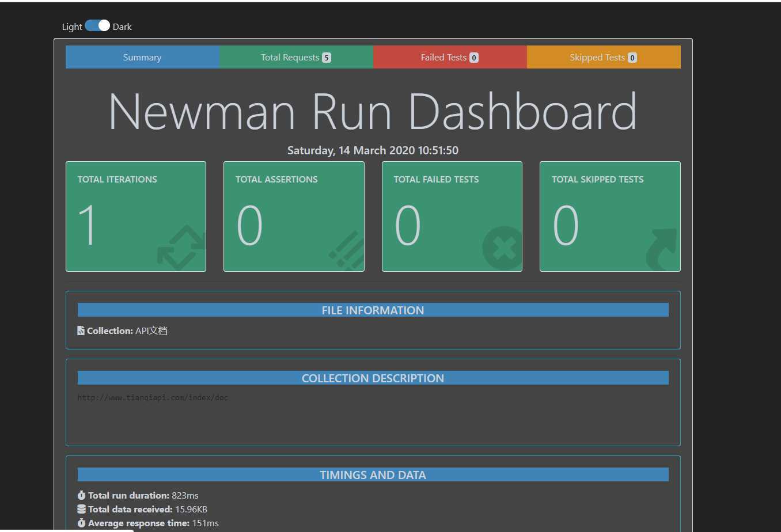Click the assertions checklist icon
The width and height of the screenshot is (781, 532).
(x=347, y=251)
